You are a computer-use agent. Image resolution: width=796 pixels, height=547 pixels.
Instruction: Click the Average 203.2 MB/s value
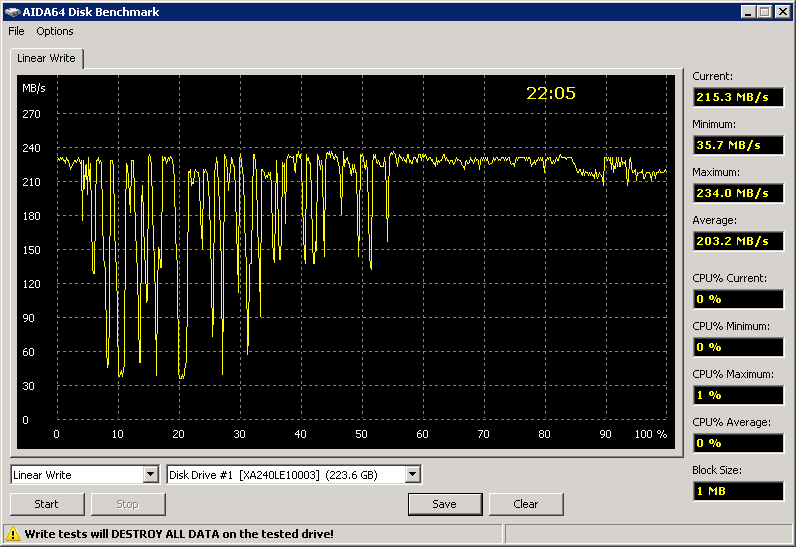(738, 241)
